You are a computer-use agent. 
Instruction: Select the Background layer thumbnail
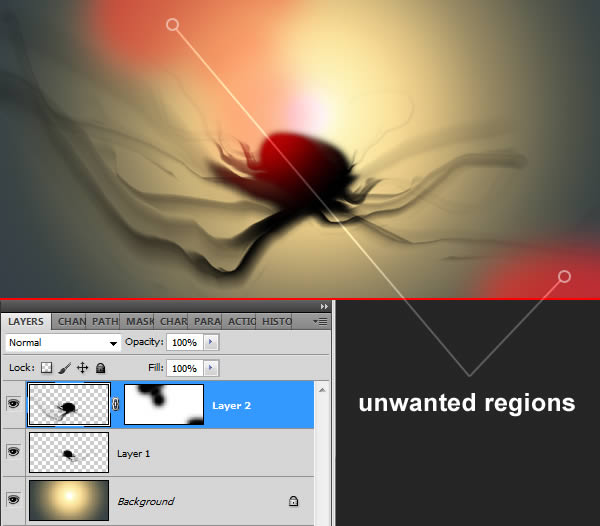(69, 500)
